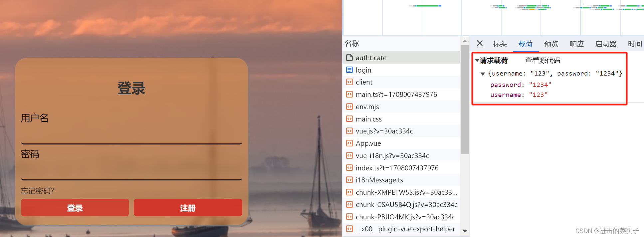Focus the 密码 input field
The height and width of the screenshot is (237, 644).
[x=131, y=171]
